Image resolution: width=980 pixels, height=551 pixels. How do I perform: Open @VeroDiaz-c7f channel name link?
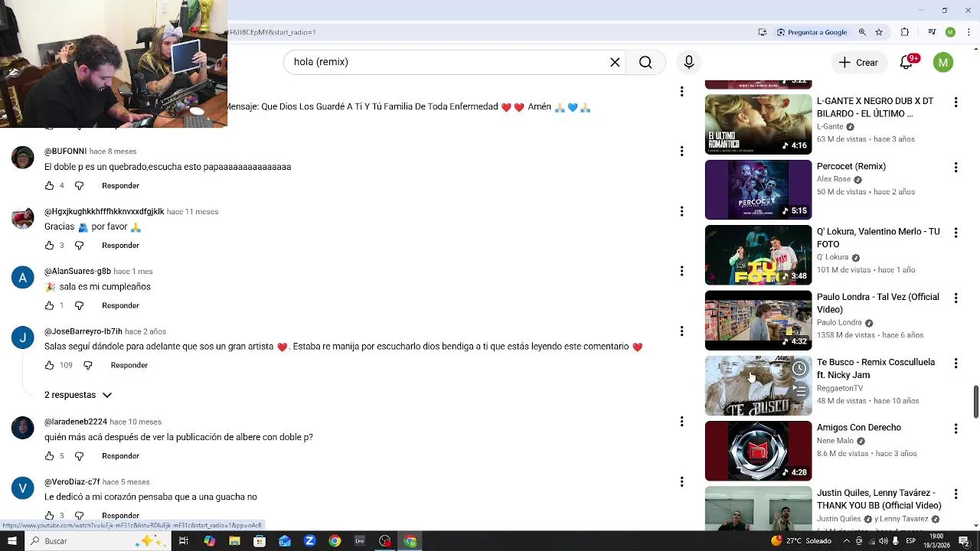[72, 482]
